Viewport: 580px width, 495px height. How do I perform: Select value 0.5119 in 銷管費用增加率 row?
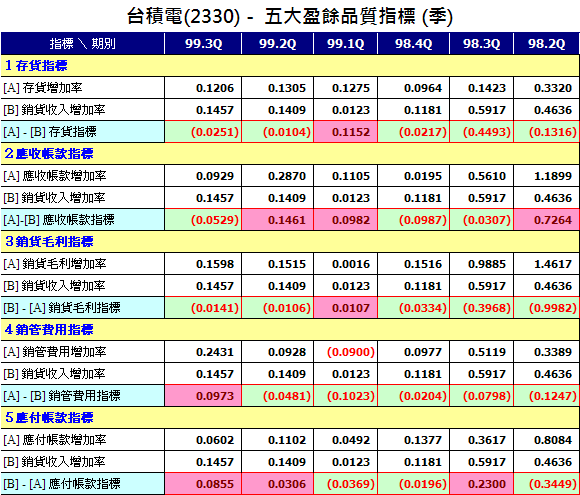[x=487, y=352]
